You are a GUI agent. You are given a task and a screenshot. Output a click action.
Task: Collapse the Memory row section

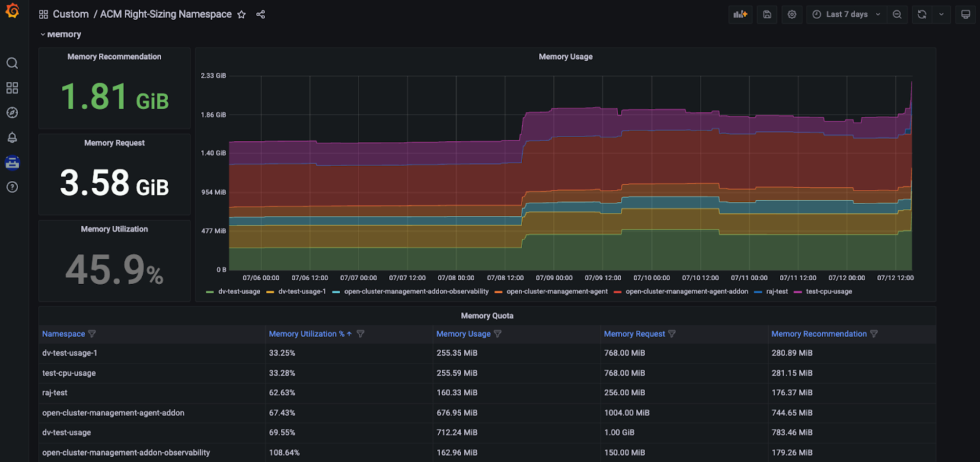(60, 34)
